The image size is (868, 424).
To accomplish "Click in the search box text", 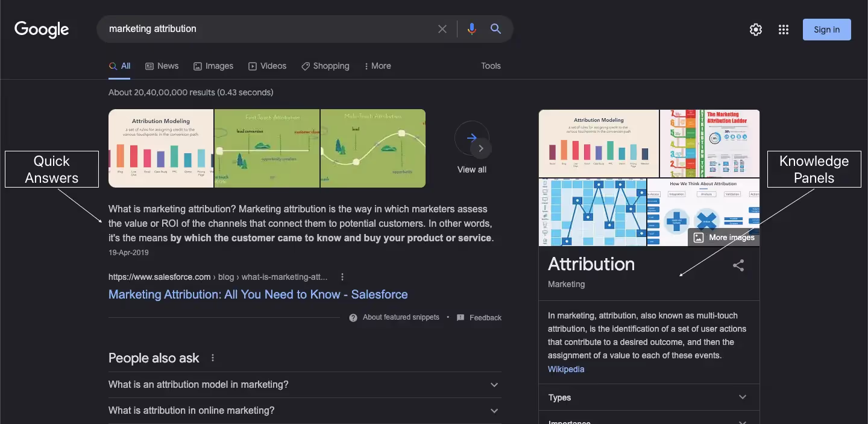I will (x=153, y=29).
